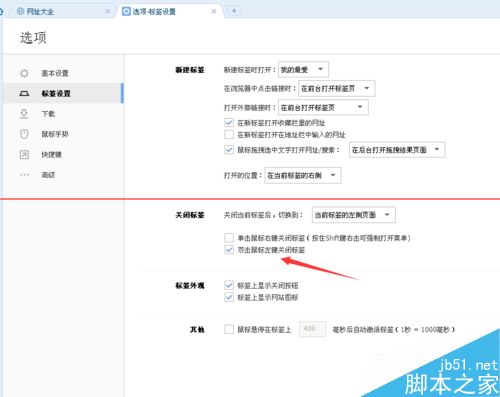The width and height of the screenshot is (500, 397).
Task: Click the 400 milliseconds input field
Action: pos(312,329)
